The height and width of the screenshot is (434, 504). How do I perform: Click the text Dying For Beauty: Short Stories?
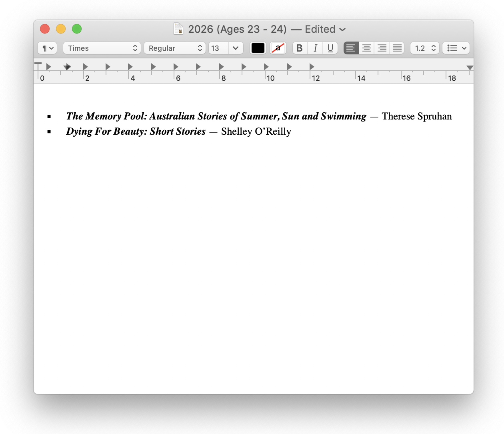click(136, 131)
